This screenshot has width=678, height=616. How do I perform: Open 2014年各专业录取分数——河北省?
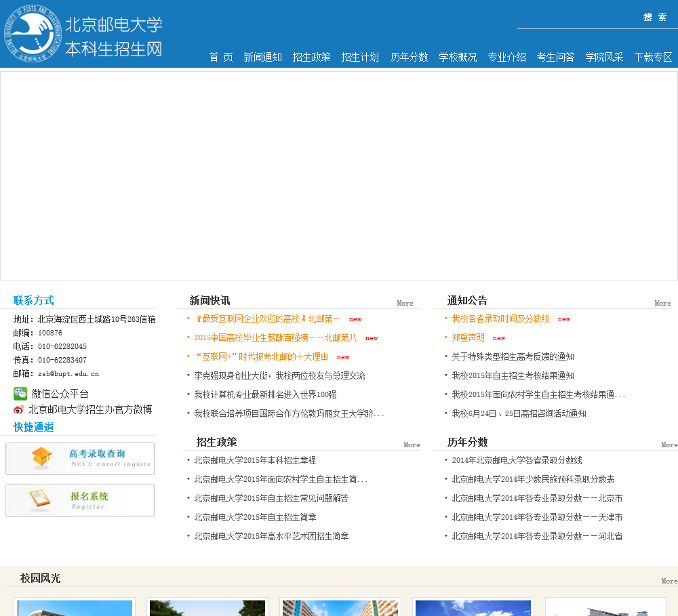[x=537, y=537]
